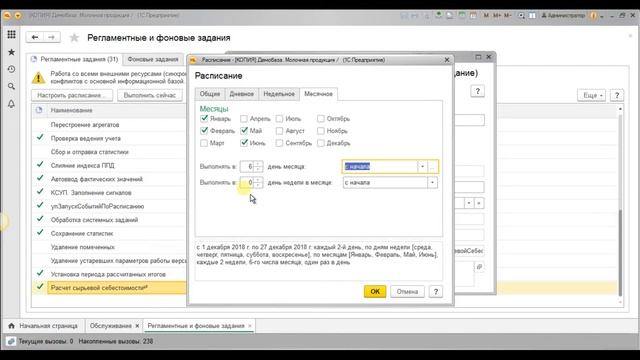Go back with the left arrow button
The height and width of the screenshot is (360, 640).
[35, 37]
